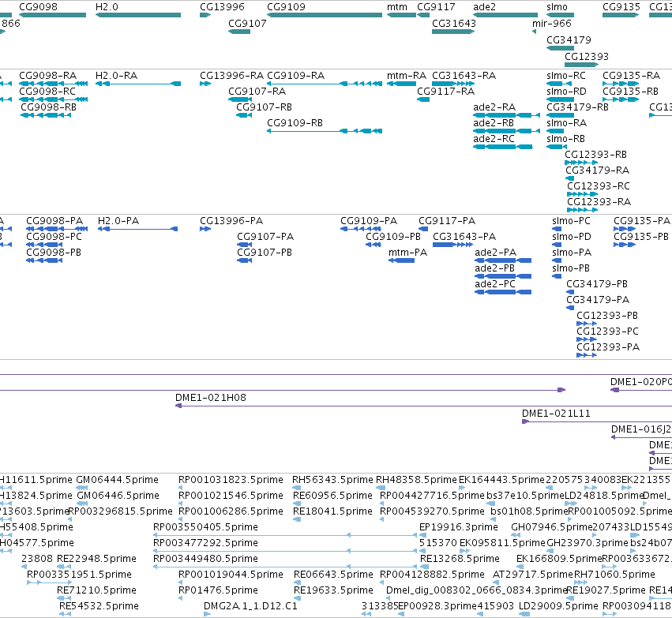The image size is (672, 618).
Task: Click the DME1-021L11 clone label
Action: pos(556,414)
